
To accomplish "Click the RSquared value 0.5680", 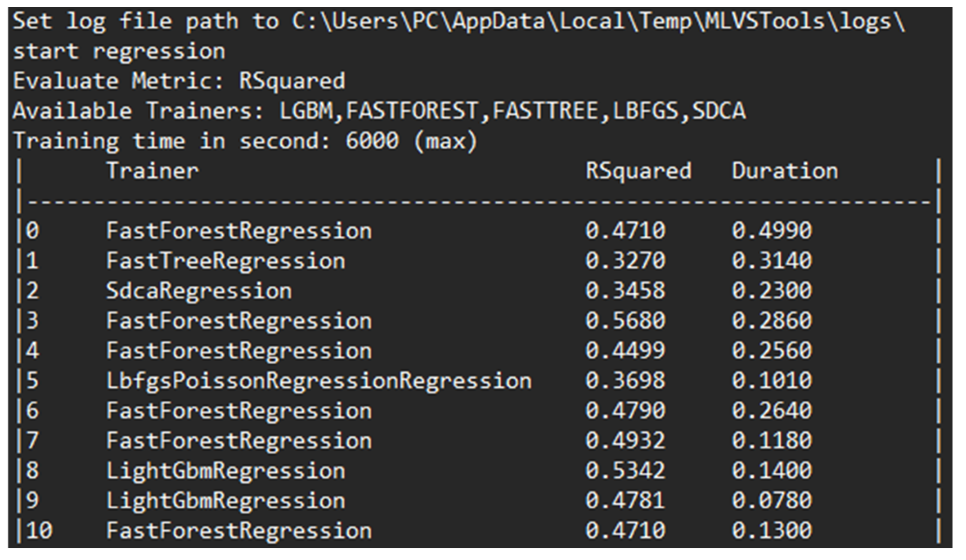I will tap(625, 321).
